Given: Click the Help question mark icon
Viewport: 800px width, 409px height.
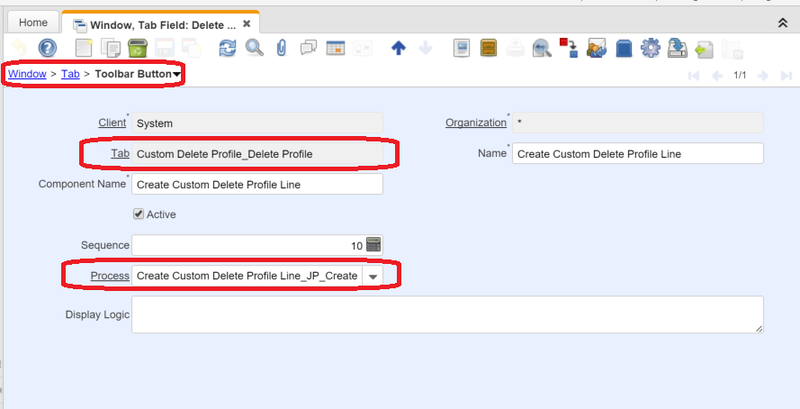Looking at the screenshot, I should point(47,48).
